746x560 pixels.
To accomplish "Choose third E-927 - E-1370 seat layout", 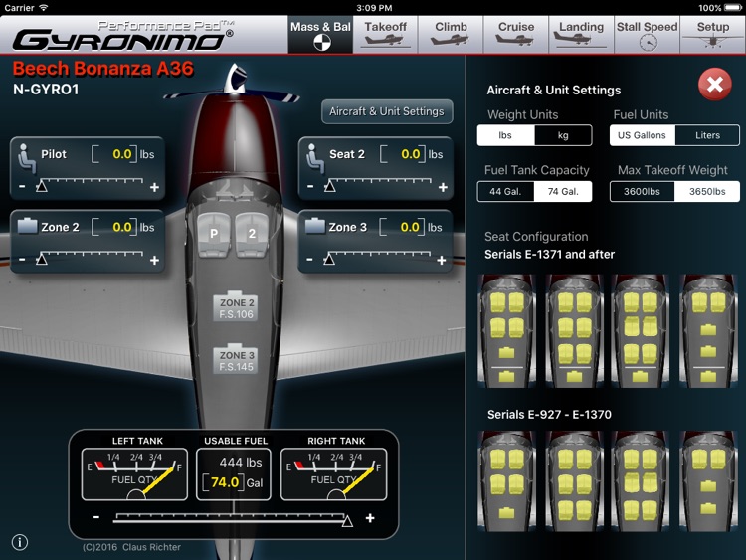I will click(x=640, y=481).
